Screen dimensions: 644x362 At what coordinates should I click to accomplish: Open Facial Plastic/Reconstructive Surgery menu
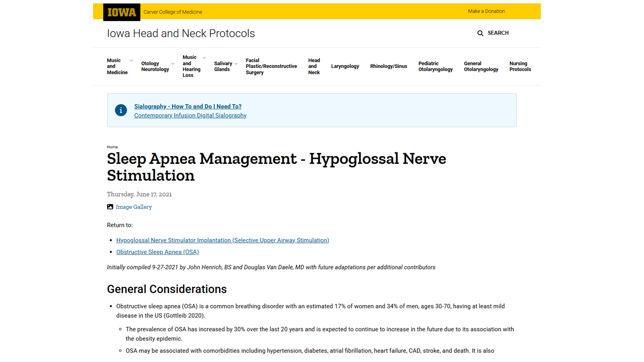[271, 66]
